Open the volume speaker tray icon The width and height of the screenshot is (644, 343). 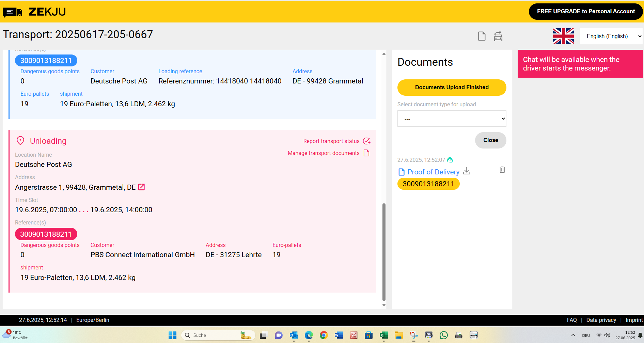[607, 336]
